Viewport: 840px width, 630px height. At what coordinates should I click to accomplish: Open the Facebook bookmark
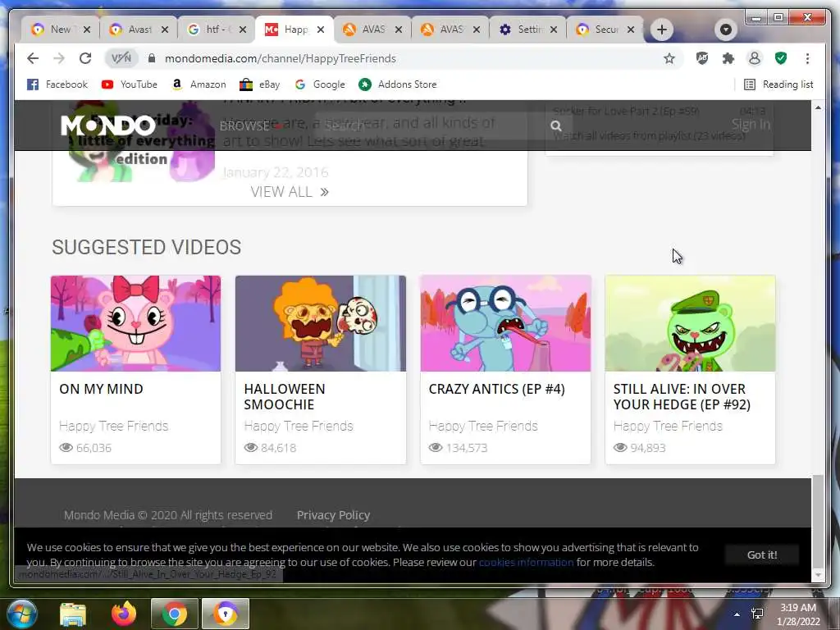[x=57, y=84]
